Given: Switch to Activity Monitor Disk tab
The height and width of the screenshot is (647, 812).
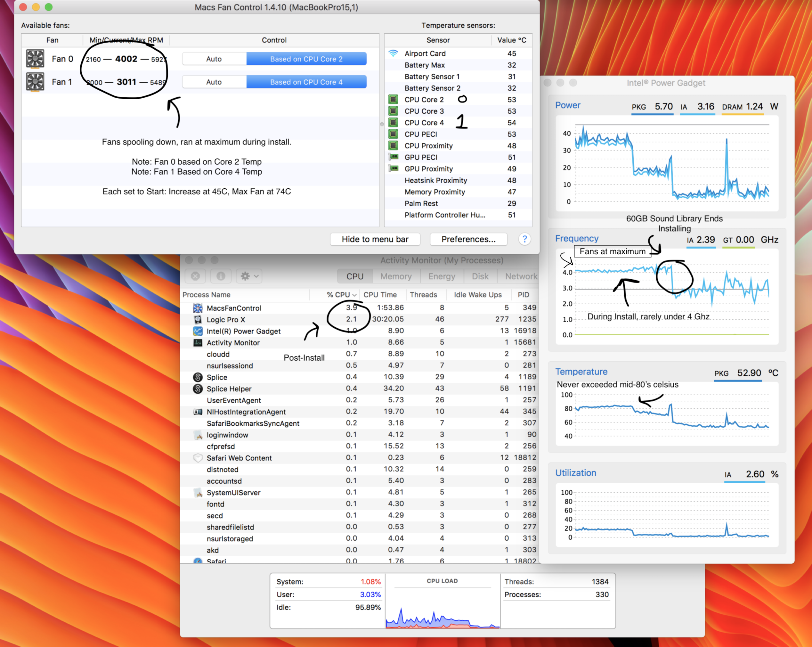Looking at the screenshot, I should (x=480, y=276).
